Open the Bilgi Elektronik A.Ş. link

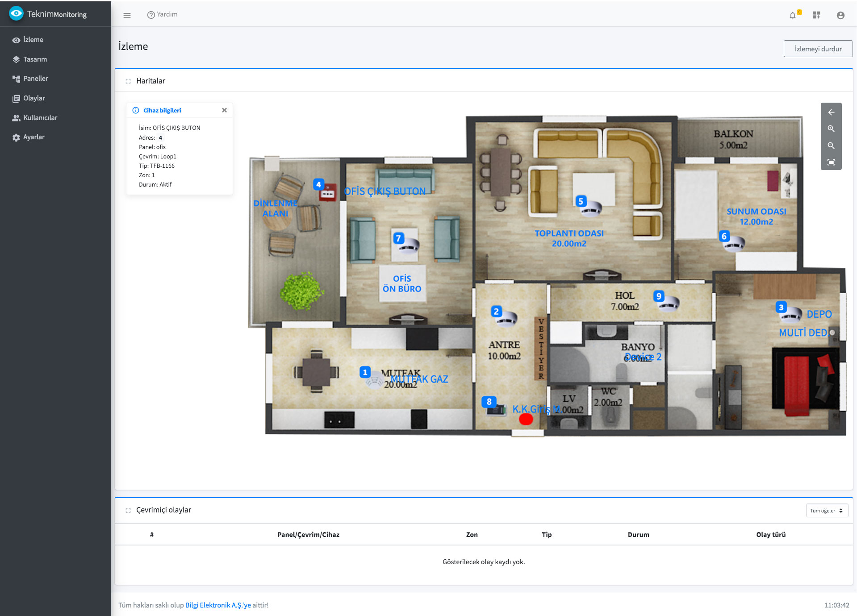pyautogui.click(x=218, y=605)
